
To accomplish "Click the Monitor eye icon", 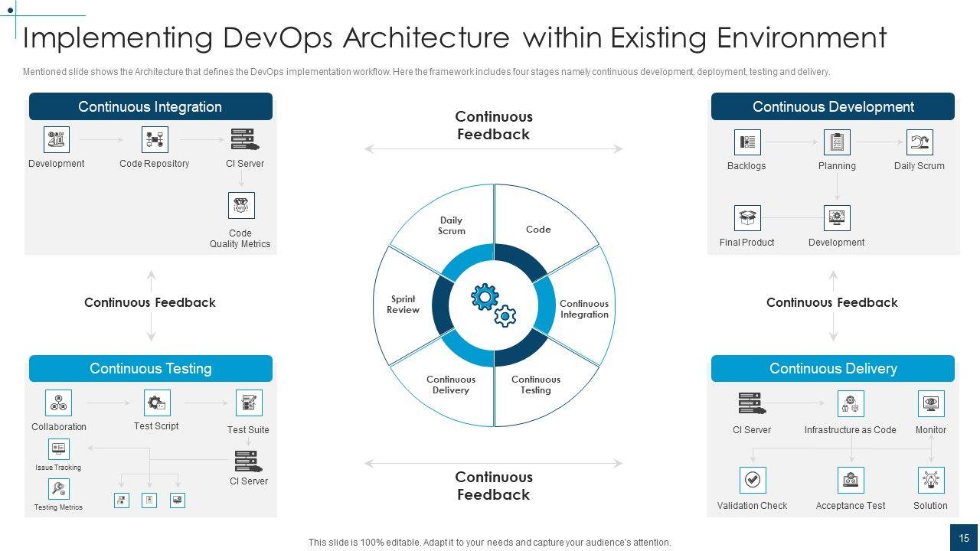I will [931, 403].
